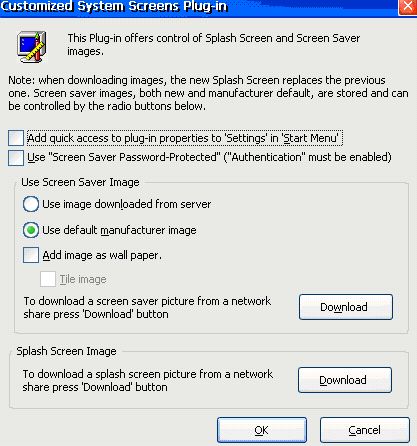Click the Customized System Screens Plug-in title bar
Screen dimensions: 417x446
tap(199, 7)
